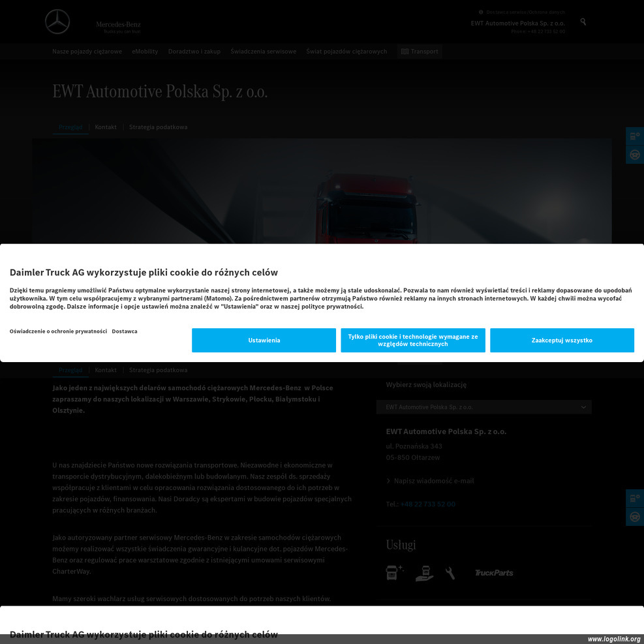Open Oświadczenie o ochronie prywatności link
The height and width of the screenshot is (644, 644).
coord(58,331)
